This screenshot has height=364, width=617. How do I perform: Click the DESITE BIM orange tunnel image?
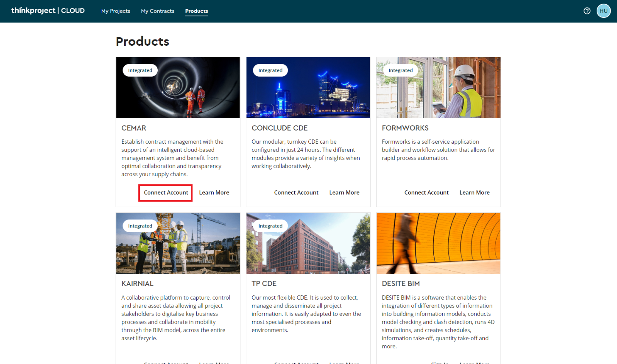pos(438,243)
